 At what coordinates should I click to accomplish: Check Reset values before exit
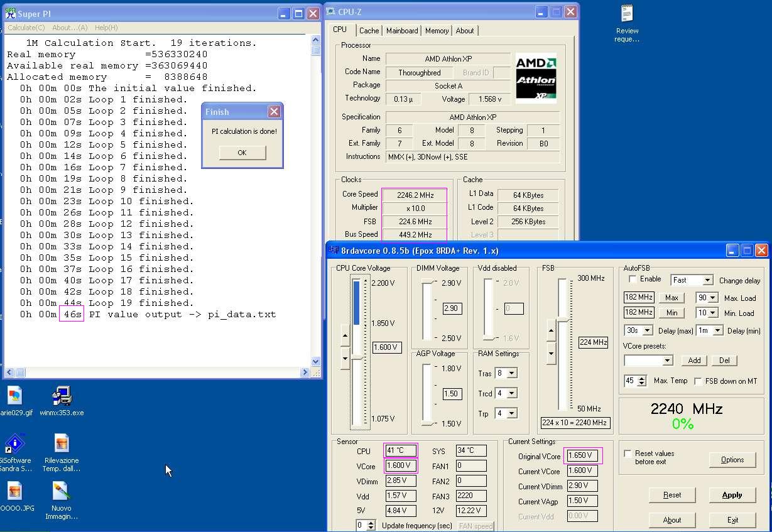click(628, 453)
